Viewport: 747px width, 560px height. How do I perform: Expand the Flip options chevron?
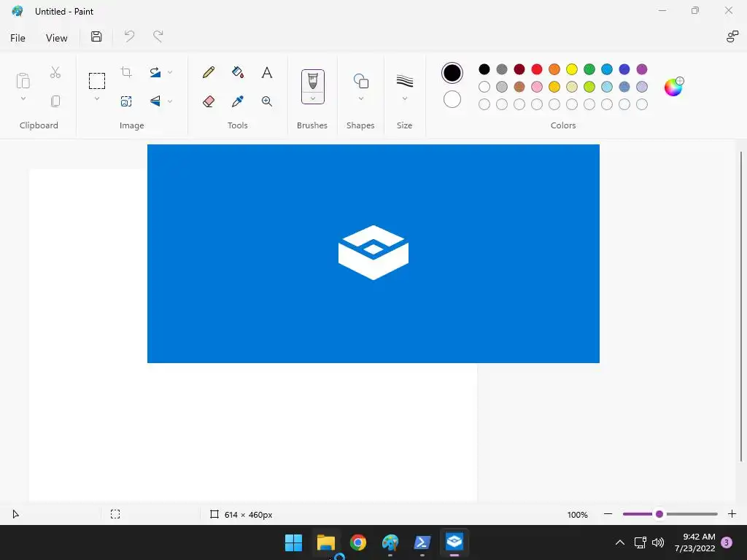pyautogui.click(x=170, y=101)
